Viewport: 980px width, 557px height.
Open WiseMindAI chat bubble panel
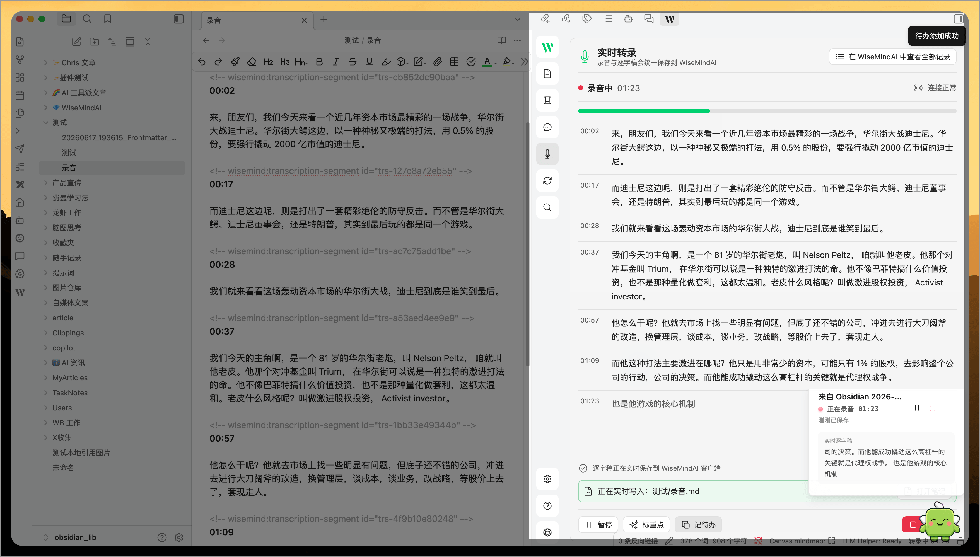click(x=547, y=127)
